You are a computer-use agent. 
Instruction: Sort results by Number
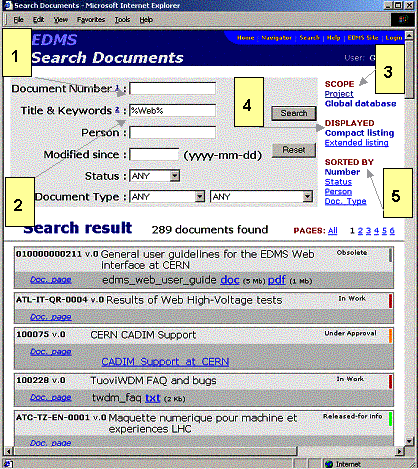tap(342, 172)
